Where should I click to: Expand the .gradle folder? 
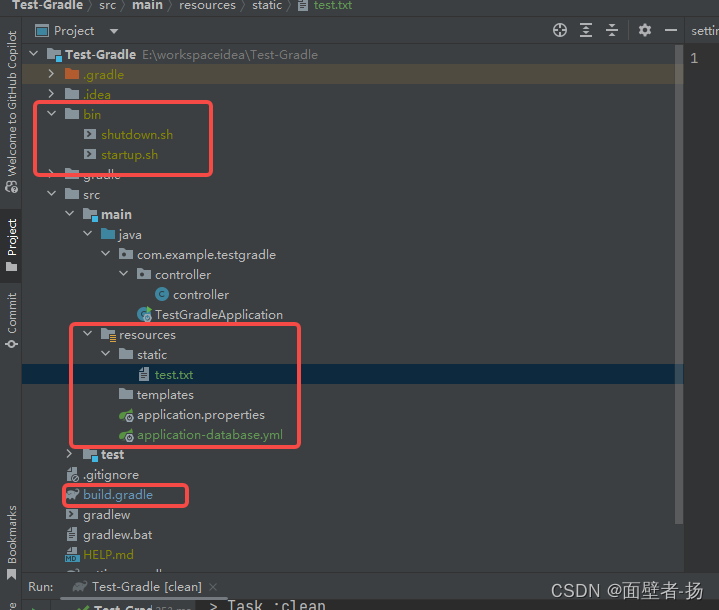[51, 74]
